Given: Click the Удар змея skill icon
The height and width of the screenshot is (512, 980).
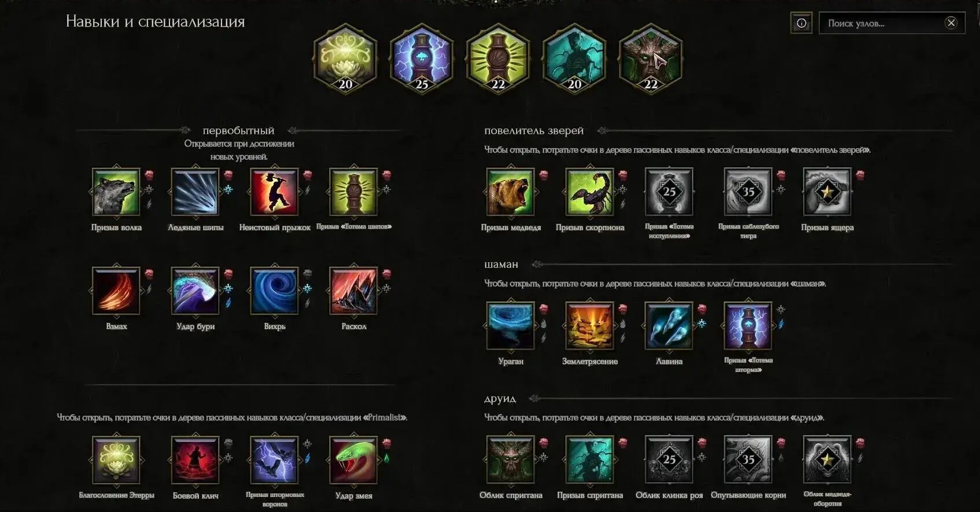Looking at the screenshot, I should click(354, 460).
